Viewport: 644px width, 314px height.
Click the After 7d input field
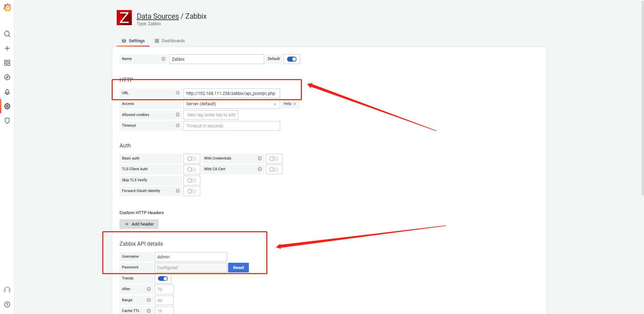point(164,290)
